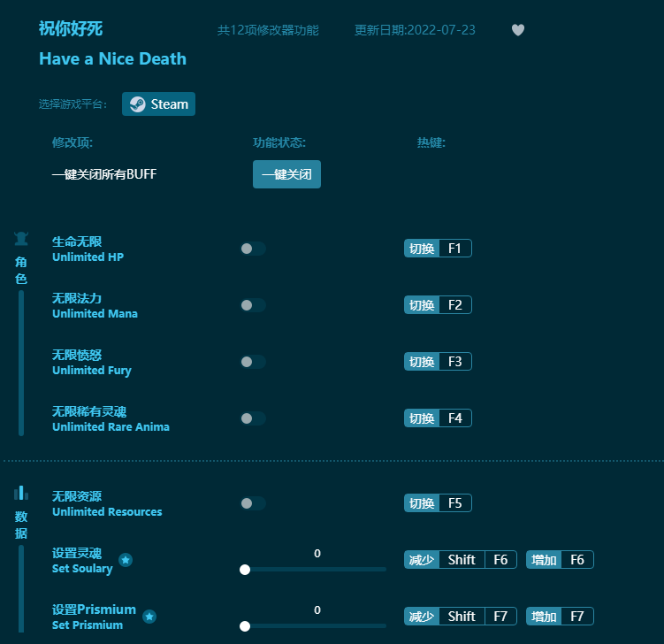Click the 增加 F6 hotkey button
Viewport: 664px width, 644px height.
coord(560,560)
